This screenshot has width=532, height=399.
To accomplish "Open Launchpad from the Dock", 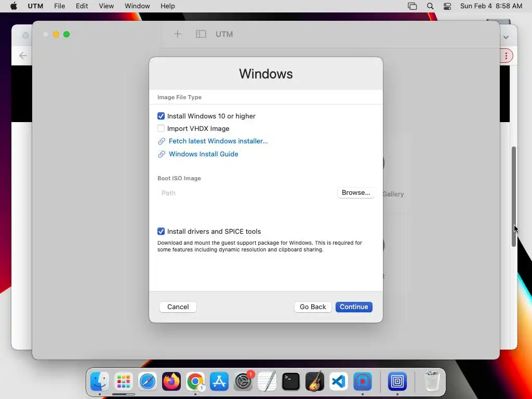I will [124, 381].
